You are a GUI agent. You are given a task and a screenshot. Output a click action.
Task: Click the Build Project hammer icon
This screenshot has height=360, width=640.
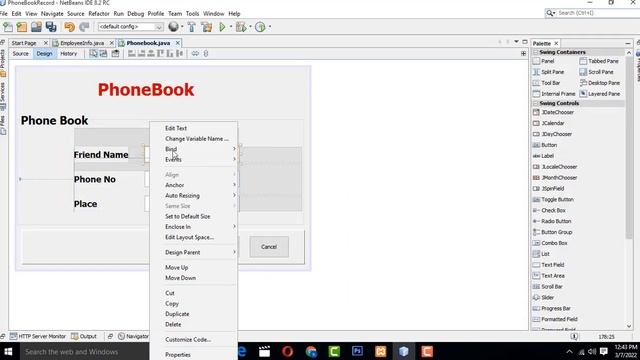click(191, 27)
